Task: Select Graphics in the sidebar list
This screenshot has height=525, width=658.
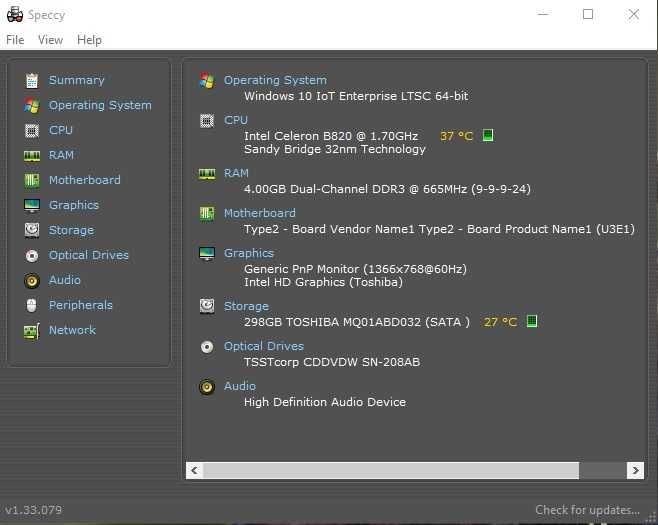Action: point(74,205)
